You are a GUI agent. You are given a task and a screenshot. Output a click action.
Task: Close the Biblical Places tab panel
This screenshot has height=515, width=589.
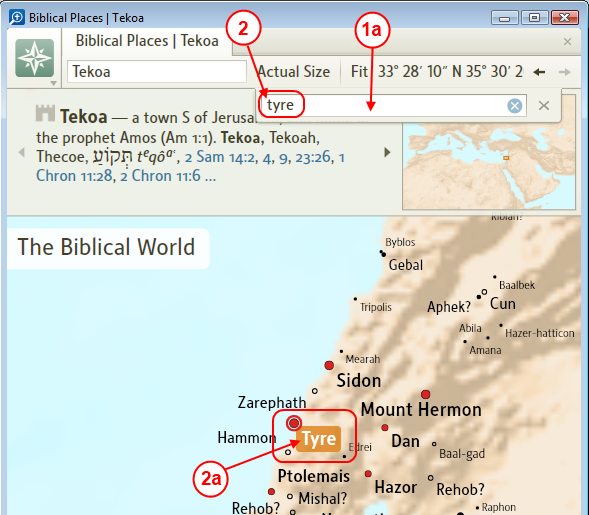point(568,41)
